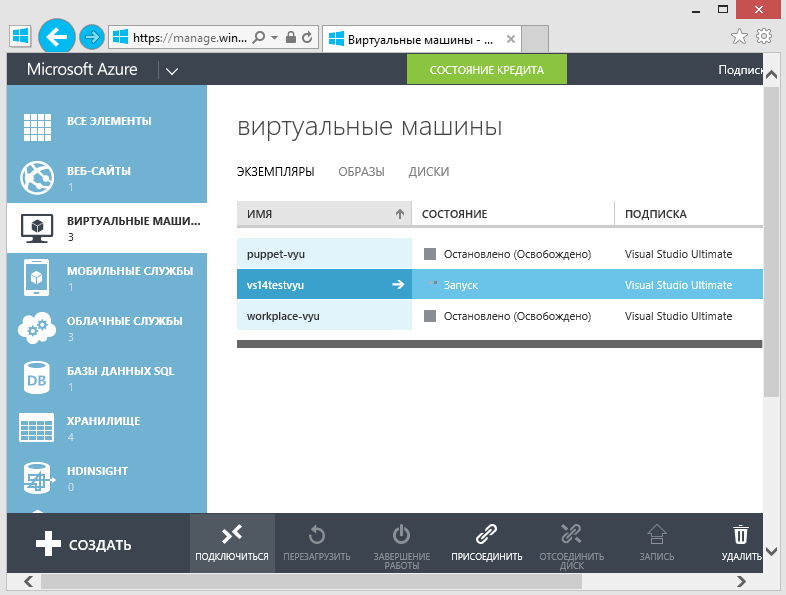This screenshot has width=786, height=595.
Task: Click the arrow icon next to vs14testvyu
Action: pyautogui.click(x=398, y=284)
